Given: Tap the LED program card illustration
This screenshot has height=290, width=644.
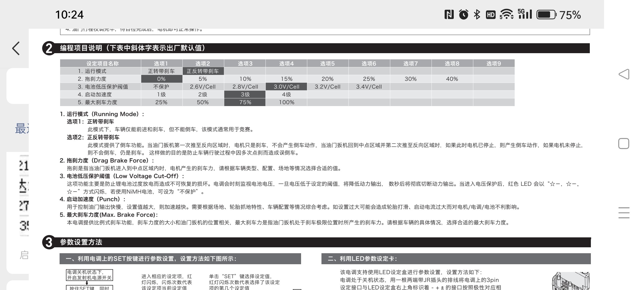Looking at the screenshot, I should point(571,281).
